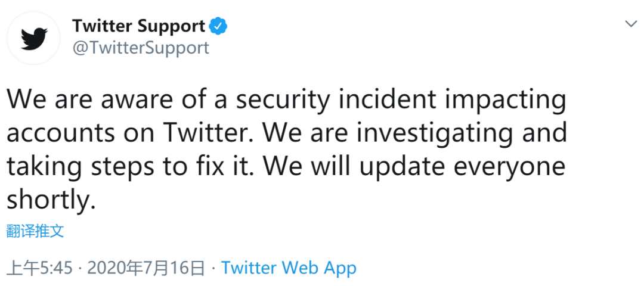Open the Twitter Support display name
This screenshot has width=644, height=286.
coord(138,27)
